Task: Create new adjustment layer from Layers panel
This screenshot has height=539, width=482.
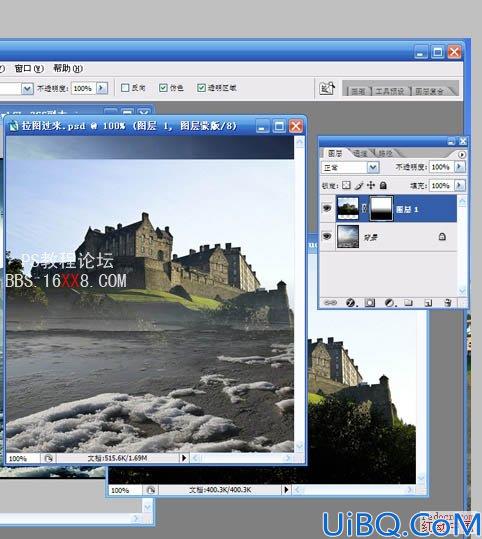Action: [x=390, y=302]
